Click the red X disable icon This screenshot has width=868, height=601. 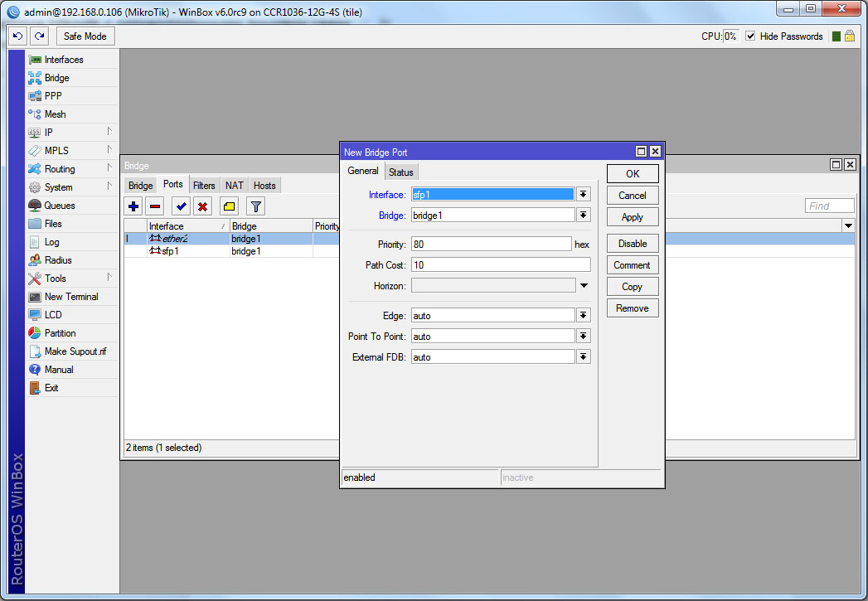pyautogui.click(x=202, y=206)
